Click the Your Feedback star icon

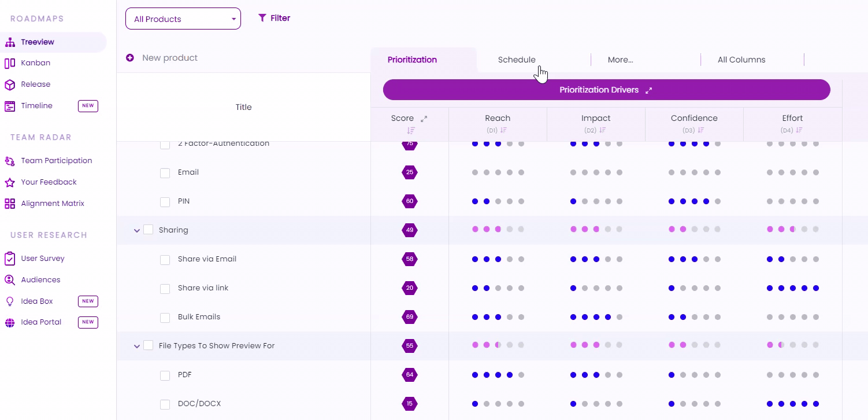coord(10,182)
